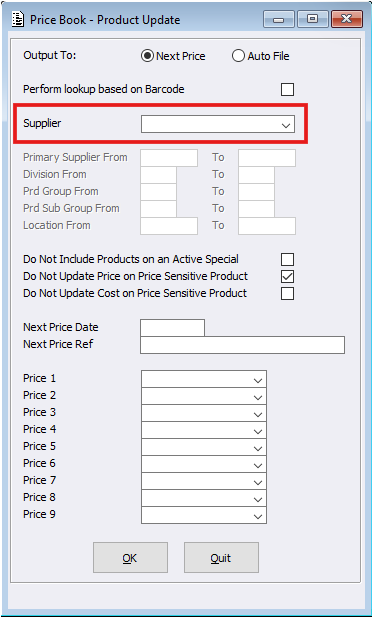
Task: Select the Auto File output option
Action: click(238, 56)
